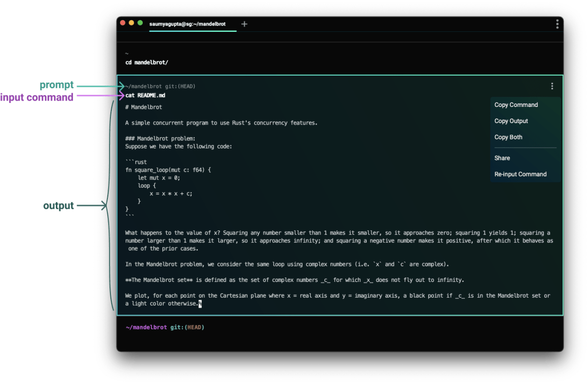Click the 'What happens to the value of x?' paragraph
The image size is (588, 384).
pos(339,241)
